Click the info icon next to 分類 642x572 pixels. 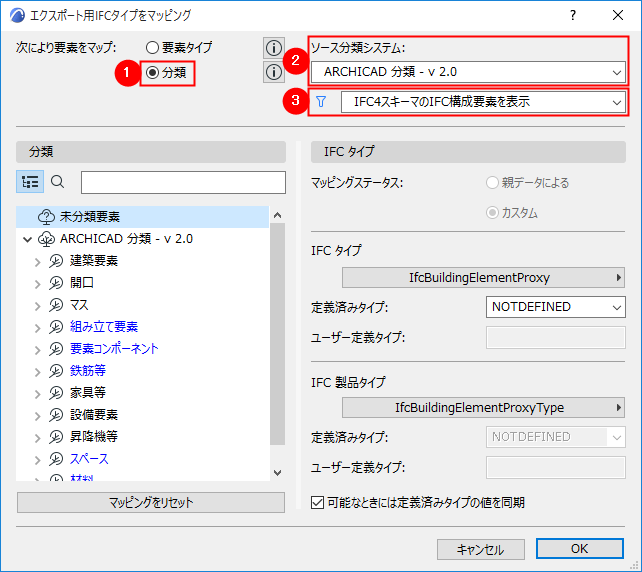pos(274,72)
